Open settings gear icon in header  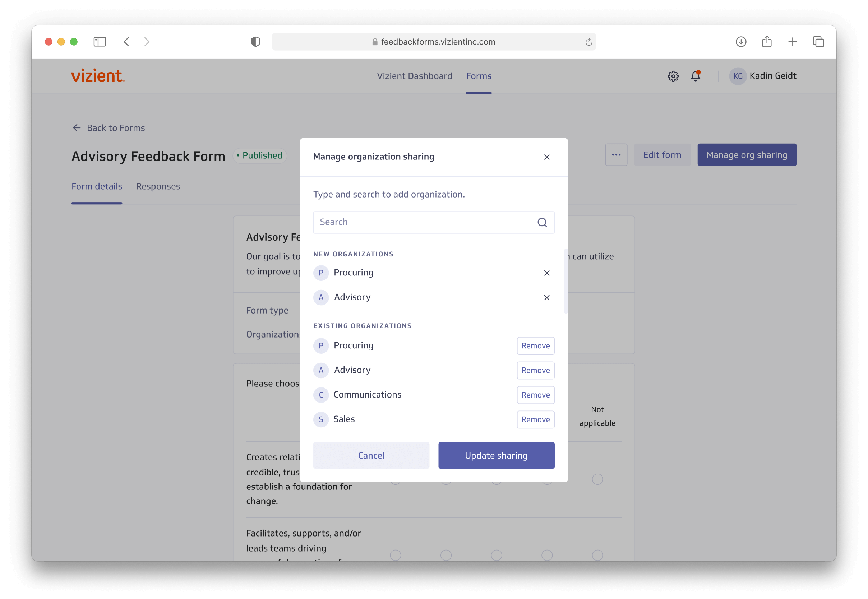click(x=673, y=76)
